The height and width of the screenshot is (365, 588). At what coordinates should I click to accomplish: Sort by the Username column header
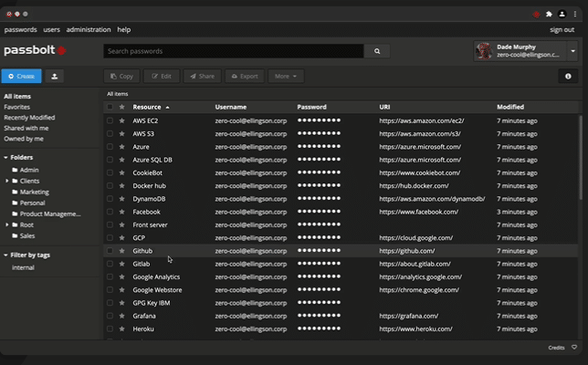tap(231, 107)
